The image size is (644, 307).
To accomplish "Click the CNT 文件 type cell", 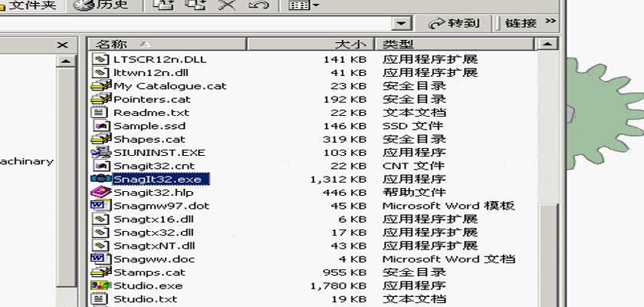I will (413, 166).
